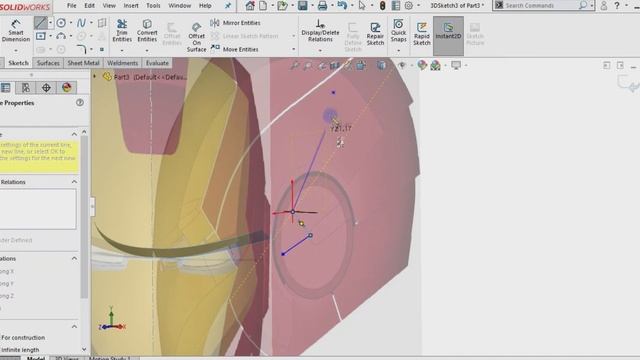Click the Trim Entities tool
Viewport: 640px width, 360px height.
click(122, 31)
